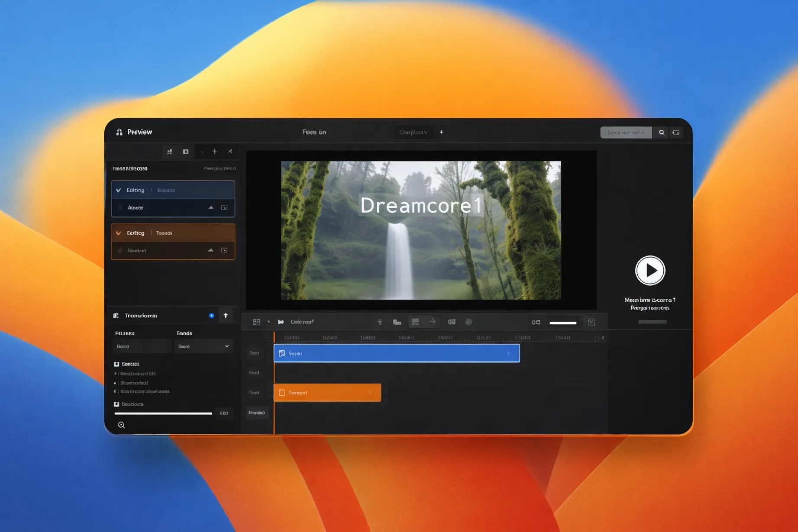The image size is (798, 532).
Task: Select the blue clip on the timeline
Action: pos(396,353)
